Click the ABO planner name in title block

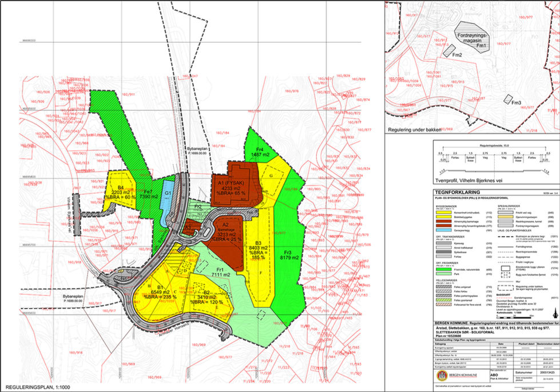click(494, 375)
